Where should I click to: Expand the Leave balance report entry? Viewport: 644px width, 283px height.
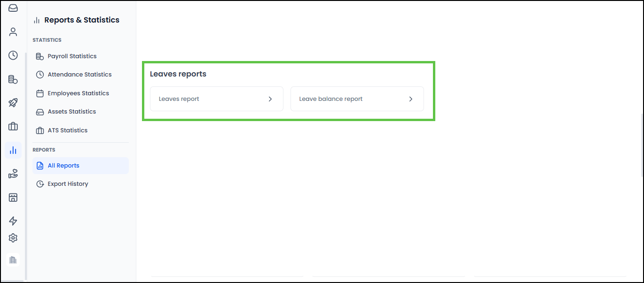click(x=357, y=99)
